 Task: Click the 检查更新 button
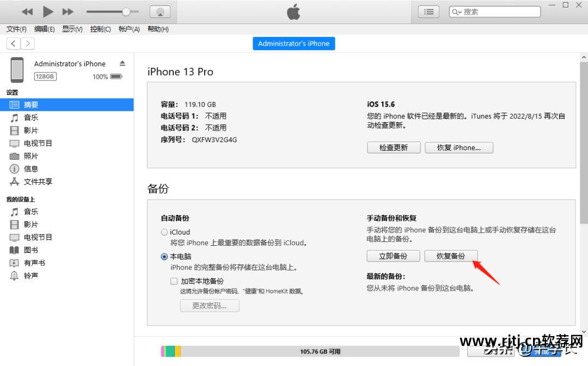coord(394,147)
